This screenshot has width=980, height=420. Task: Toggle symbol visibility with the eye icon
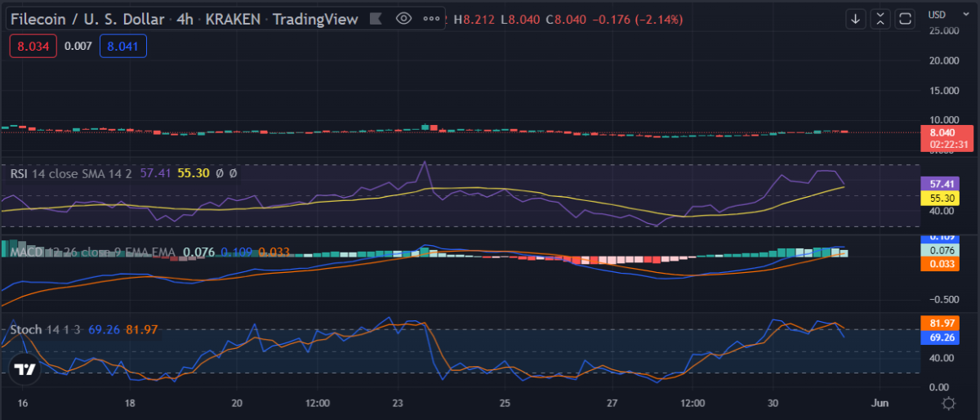tap(403, 18)
